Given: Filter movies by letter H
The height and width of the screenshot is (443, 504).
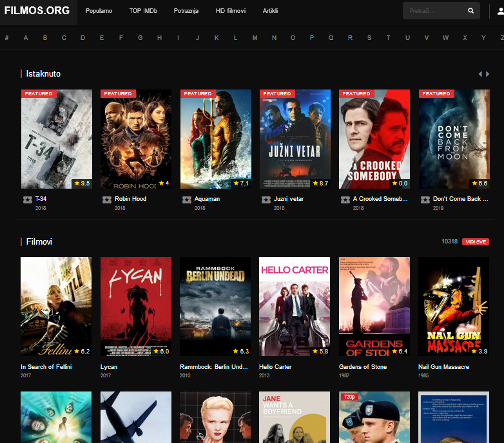Looking at the screenshot, I should tap(159, 38).
